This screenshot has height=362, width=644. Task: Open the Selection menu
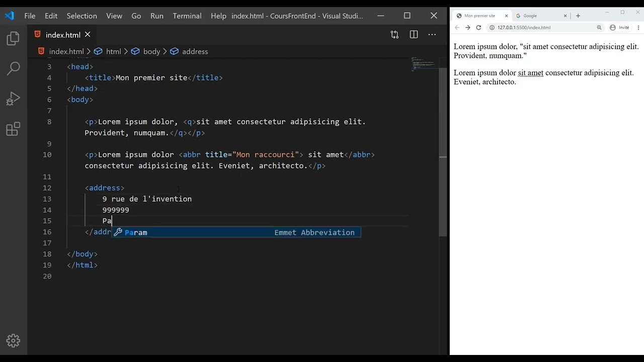[82, 16]
